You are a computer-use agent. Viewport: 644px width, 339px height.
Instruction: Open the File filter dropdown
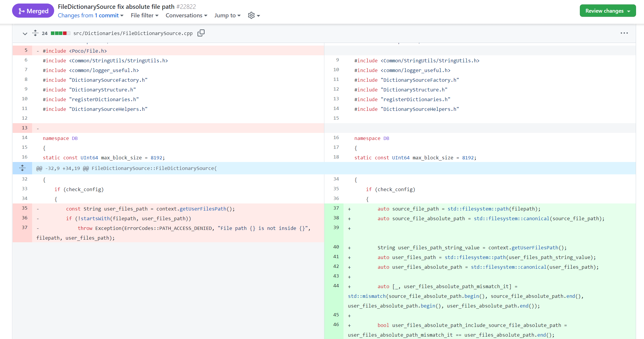(x=145, y=15)
